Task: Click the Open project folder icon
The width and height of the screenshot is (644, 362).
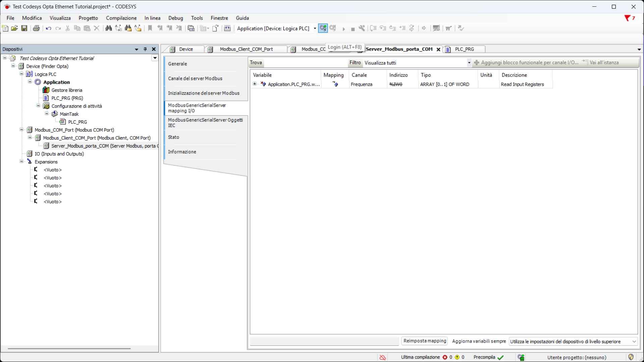Action: 14,28
